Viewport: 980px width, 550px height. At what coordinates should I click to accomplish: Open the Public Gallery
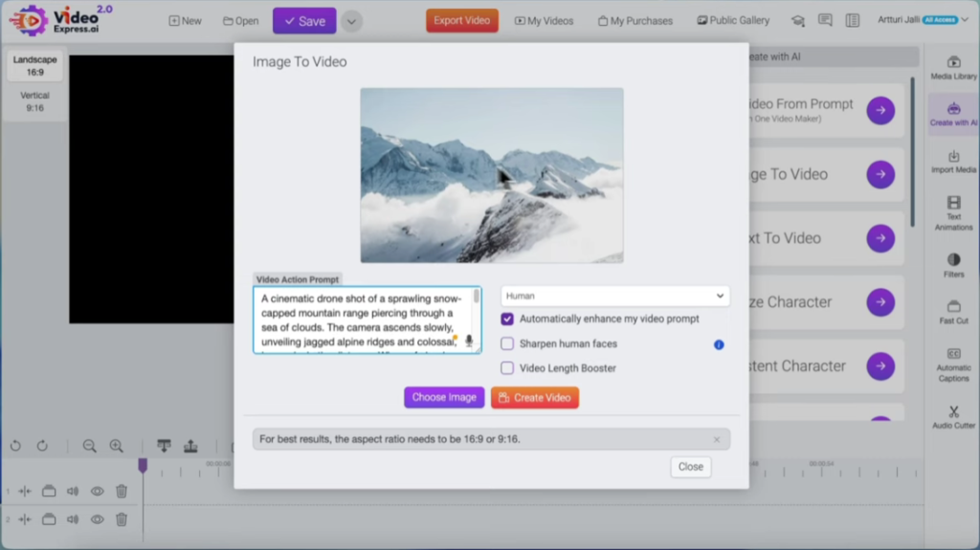(x=733, y=21)
